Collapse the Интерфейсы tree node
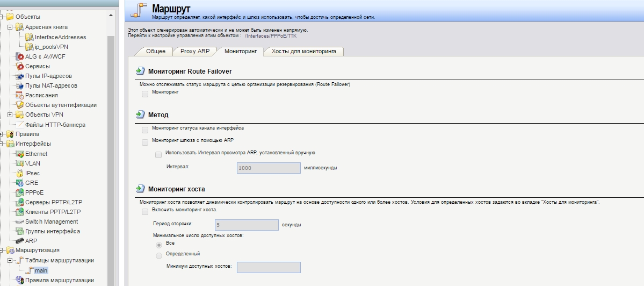The width and height of the screenshot is (644, 286). point(1,144)
